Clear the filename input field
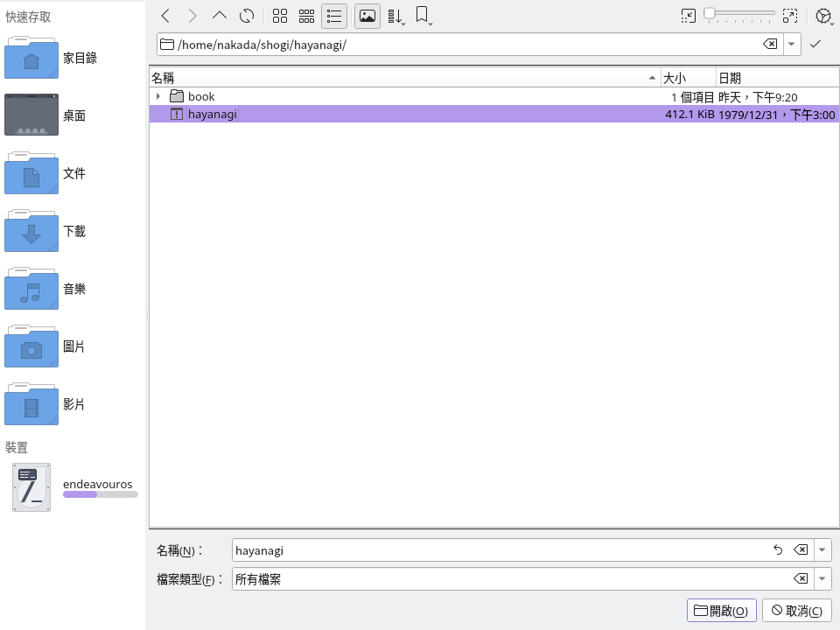The height and width of the screenshot is (630, 840). [x=801, y=549]
